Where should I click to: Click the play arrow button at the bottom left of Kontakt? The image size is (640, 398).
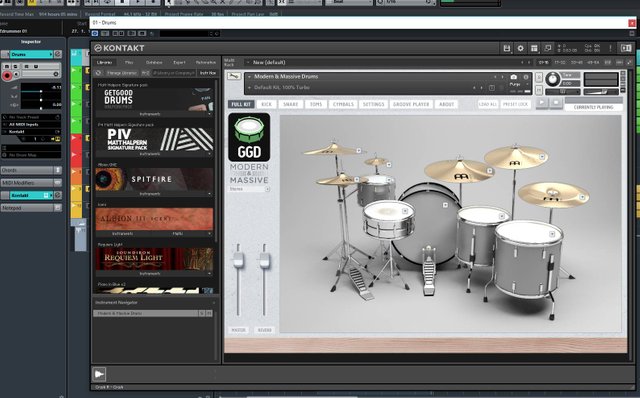[x=99, y=374]
